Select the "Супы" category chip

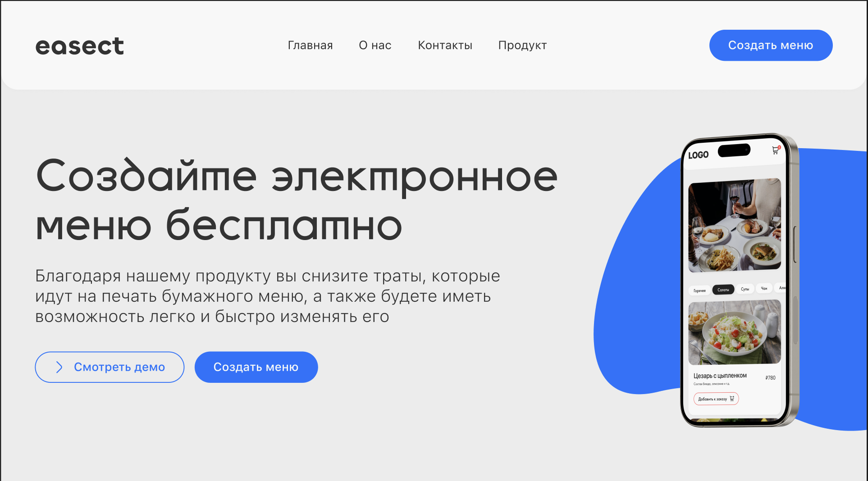tap(745, 289)
